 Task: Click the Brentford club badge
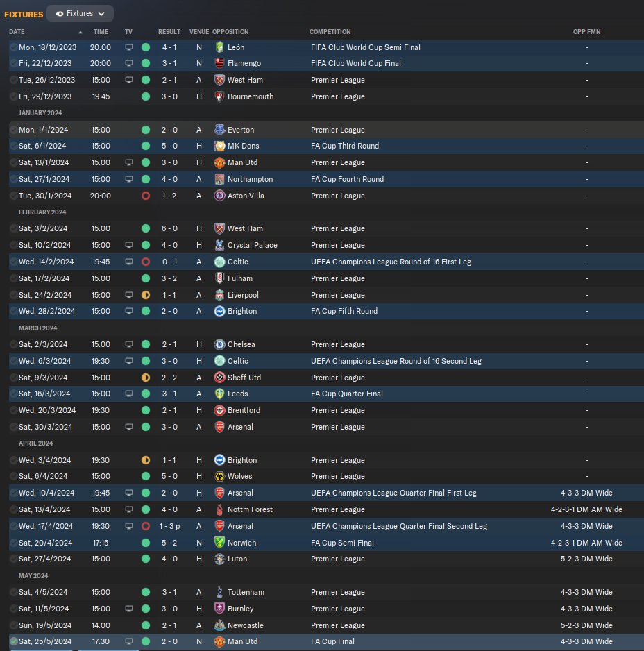click(x=219, y=410)
